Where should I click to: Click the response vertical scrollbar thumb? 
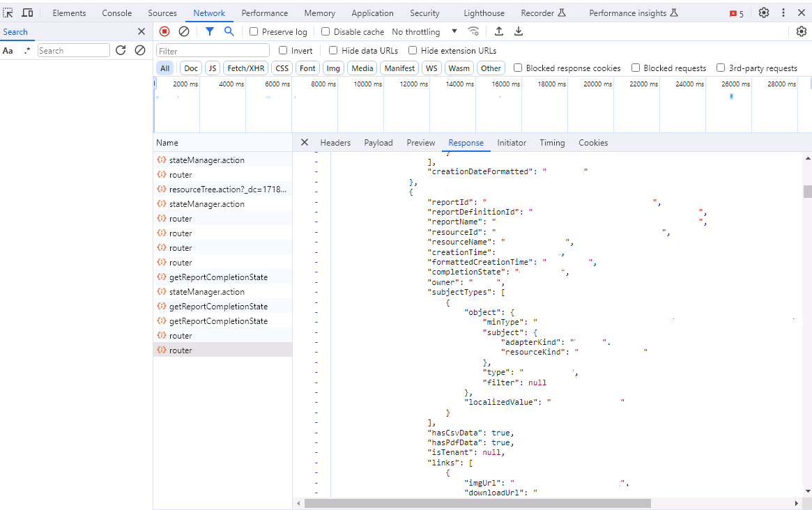807,191
